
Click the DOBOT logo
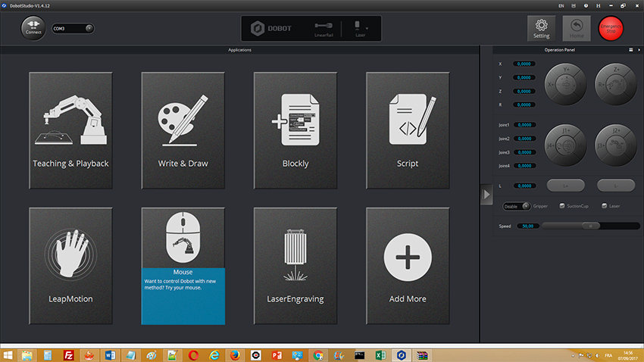coord(271,28)
